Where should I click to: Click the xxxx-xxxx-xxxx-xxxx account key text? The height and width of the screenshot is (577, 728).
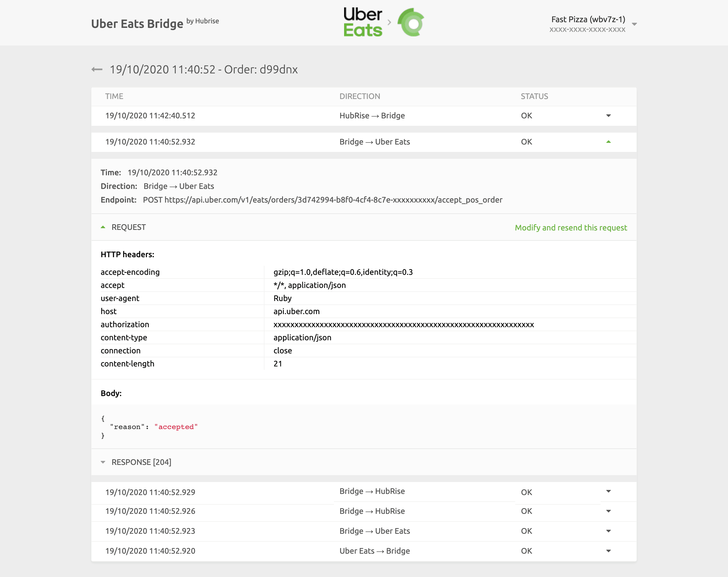coord(588,30)
